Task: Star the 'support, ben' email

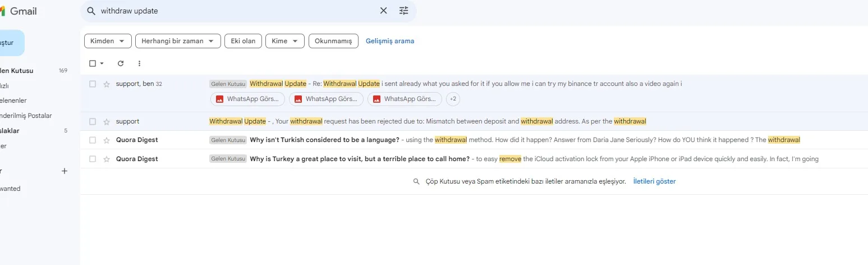Action: click(x=107, y=84)
